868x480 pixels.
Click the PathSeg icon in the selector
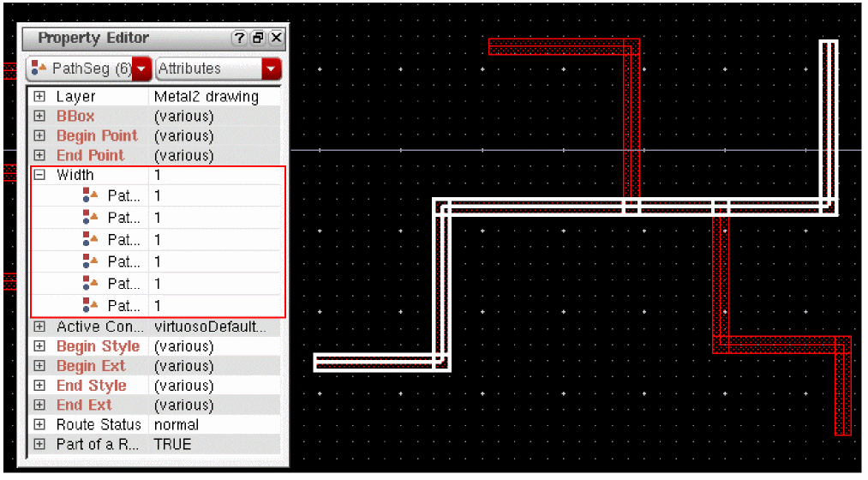[x=39, y=68]
